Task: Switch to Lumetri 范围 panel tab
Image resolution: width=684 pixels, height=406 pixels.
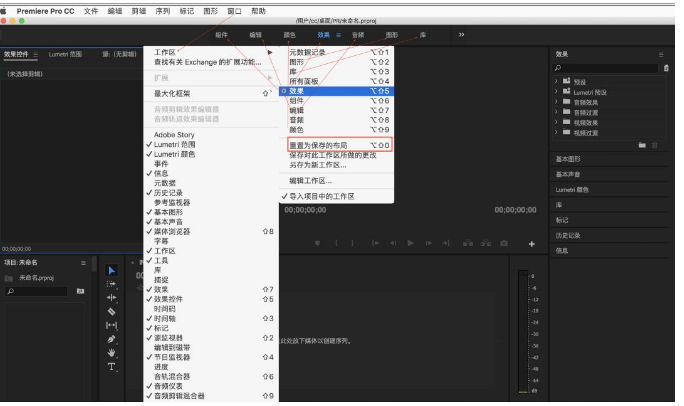Action: (x=65, y=55)
